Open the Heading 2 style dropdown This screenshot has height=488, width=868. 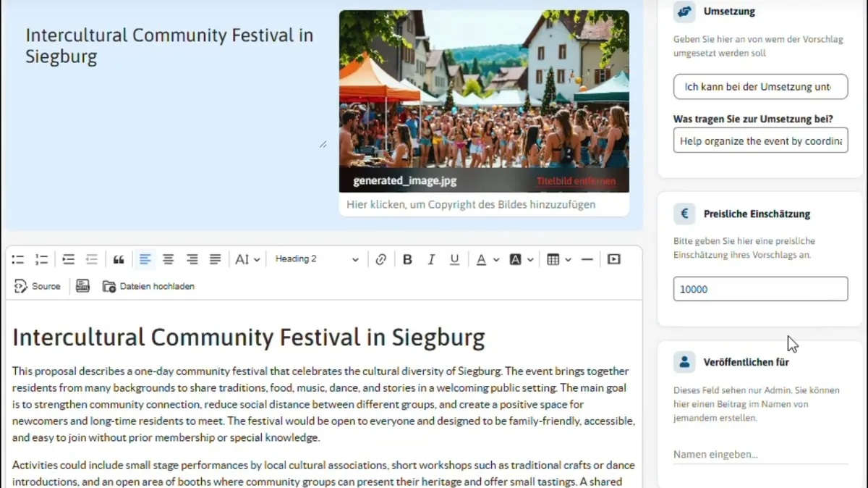pyautogui.click(x=317, y=259)
